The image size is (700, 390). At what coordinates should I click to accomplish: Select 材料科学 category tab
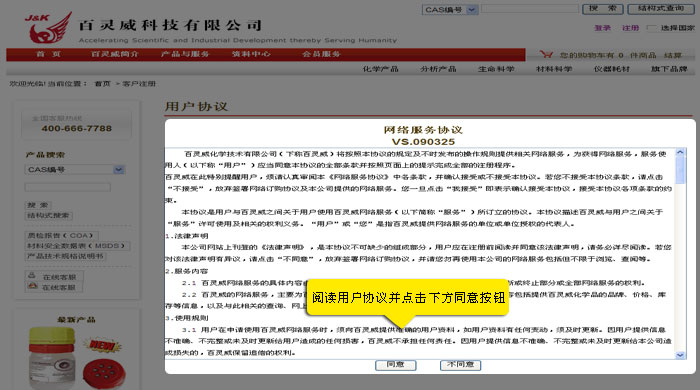tap(554, 69)
